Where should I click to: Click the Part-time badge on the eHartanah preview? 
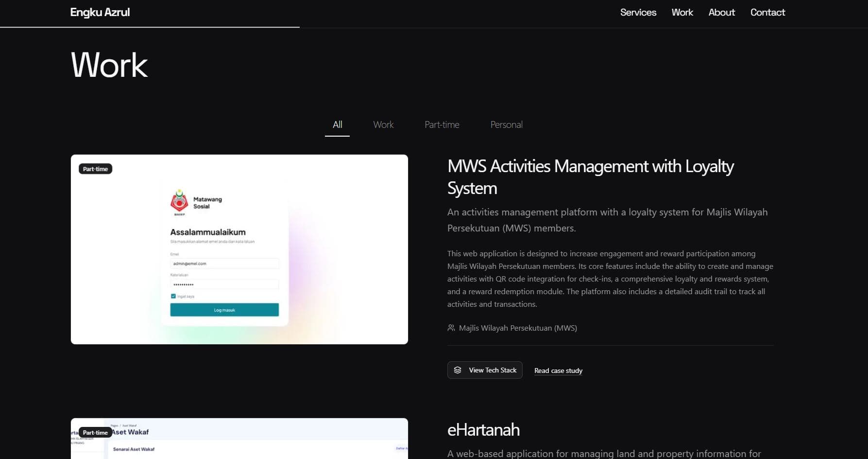(95, 432)
